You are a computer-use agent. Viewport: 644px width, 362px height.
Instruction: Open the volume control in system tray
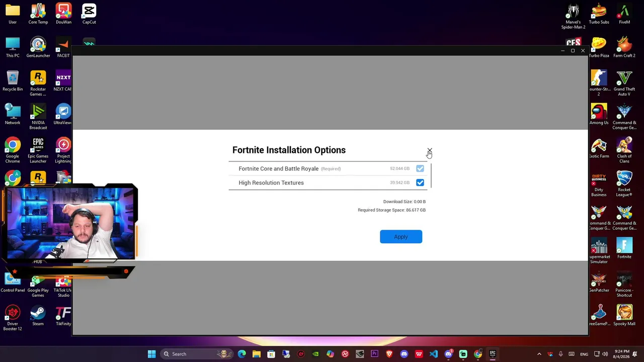tap(605, 354)
